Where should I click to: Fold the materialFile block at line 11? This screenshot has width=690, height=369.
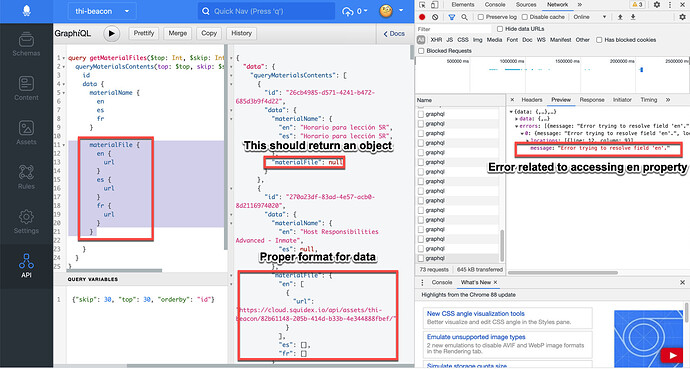coord(64,145)
